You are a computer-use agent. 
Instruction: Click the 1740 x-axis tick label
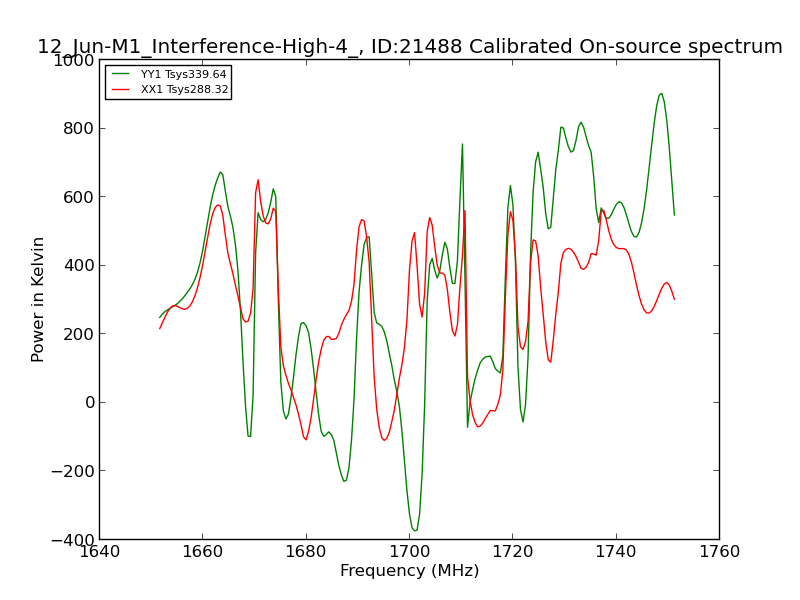click(x=616, y=552)
